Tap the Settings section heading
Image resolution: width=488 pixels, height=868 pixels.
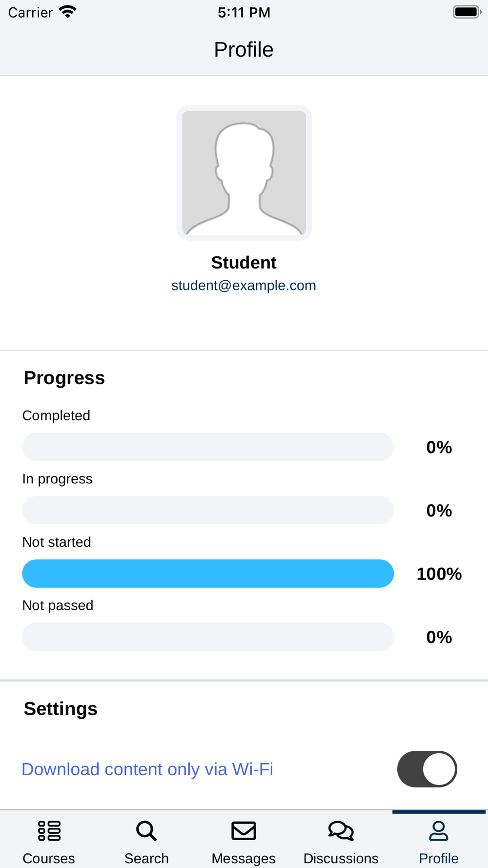(61, 709)
